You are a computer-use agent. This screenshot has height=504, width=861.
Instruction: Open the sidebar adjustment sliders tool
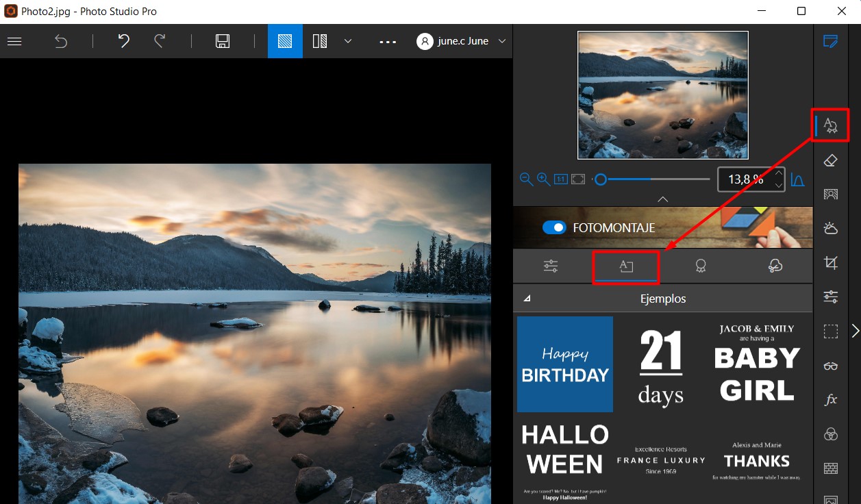tap(830, 297)
